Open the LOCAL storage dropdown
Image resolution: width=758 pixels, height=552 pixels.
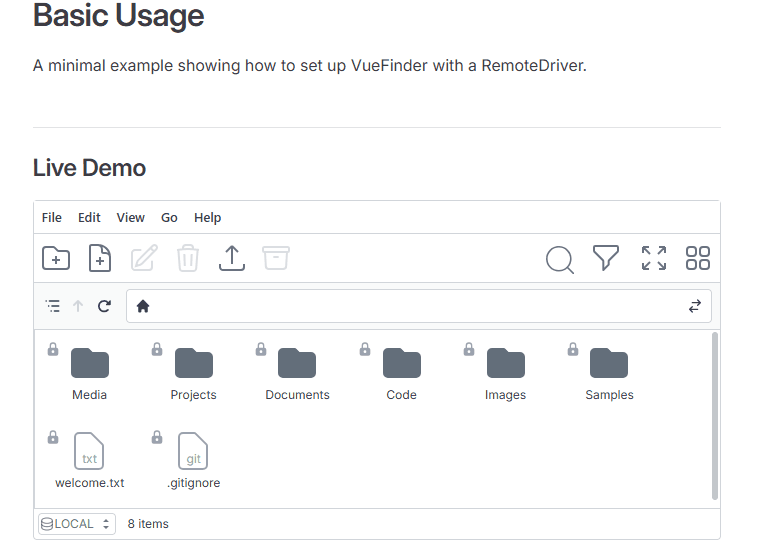(77, 524)
